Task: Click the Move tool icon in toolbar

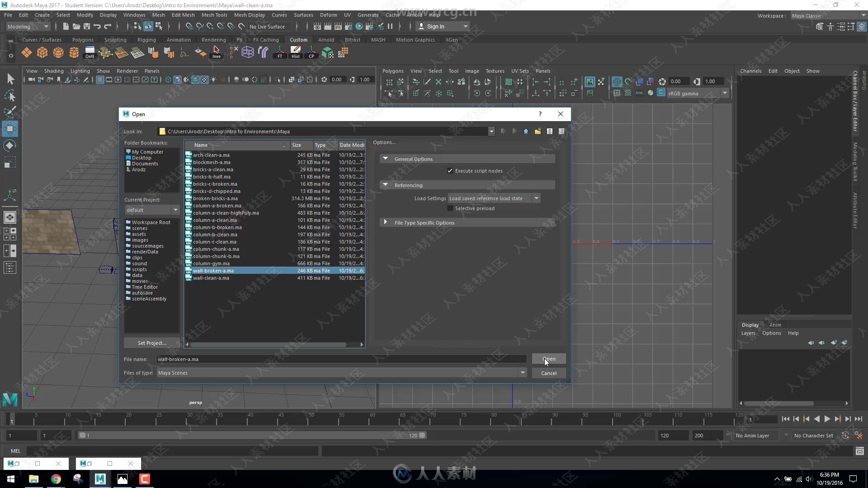Action: (10, 128)
